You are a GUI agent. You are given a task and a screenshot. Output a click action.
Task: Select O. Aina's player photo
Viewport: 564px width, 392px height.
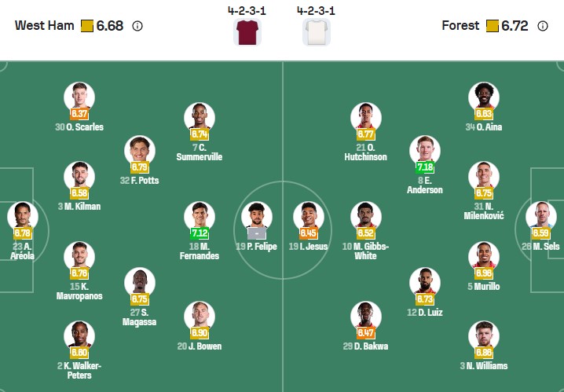(484, 97)
